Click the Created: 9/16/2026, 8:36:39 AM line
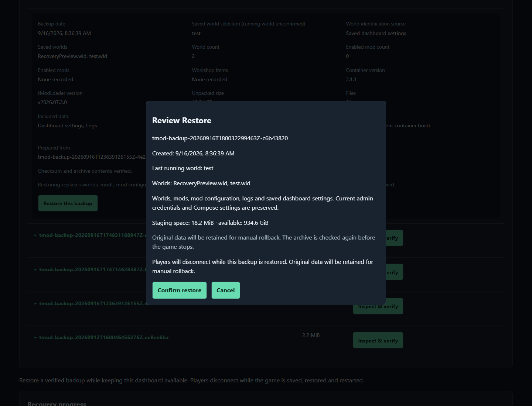532x406 pixels. [193, 153]
